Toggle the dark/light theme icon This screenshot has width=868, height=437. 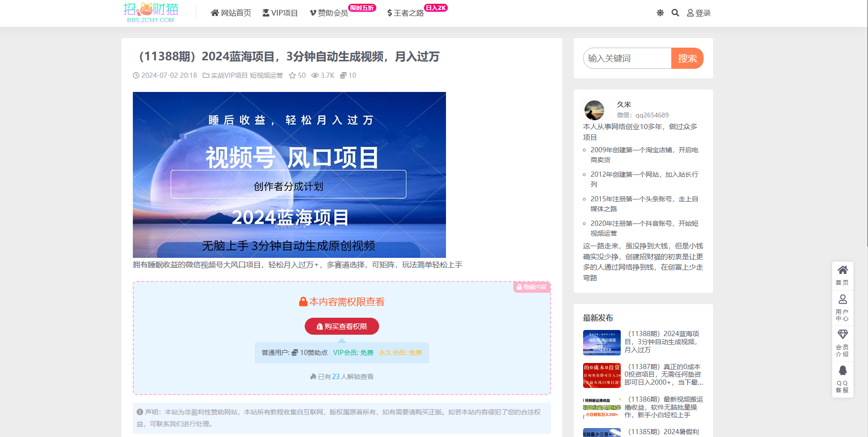(x=660, y=13)
